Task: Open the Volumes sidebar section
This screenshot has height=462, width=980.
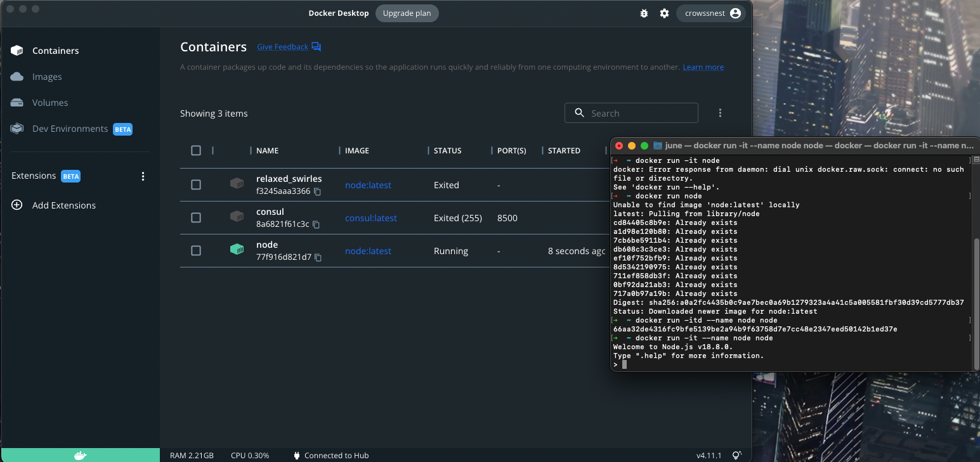Action: coord(50,103)
